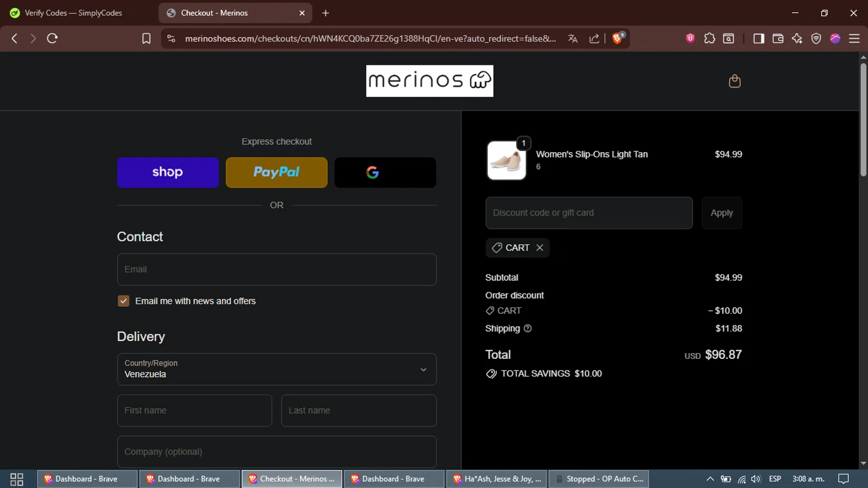The height and width of the screenshot is (488, 868).
Task: Open the browser hamburger menu
Action: tap(854, 38)
